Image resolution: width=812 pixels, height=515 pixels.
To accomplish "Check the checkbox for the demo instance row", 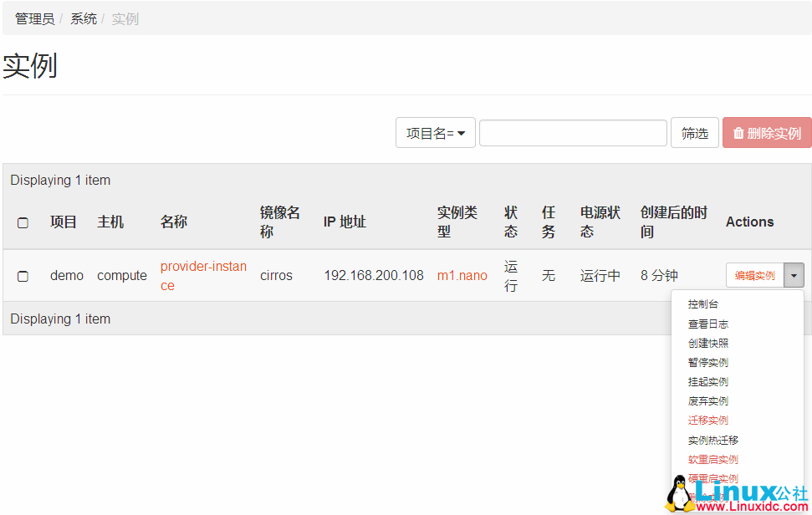I will click(23, 276).
